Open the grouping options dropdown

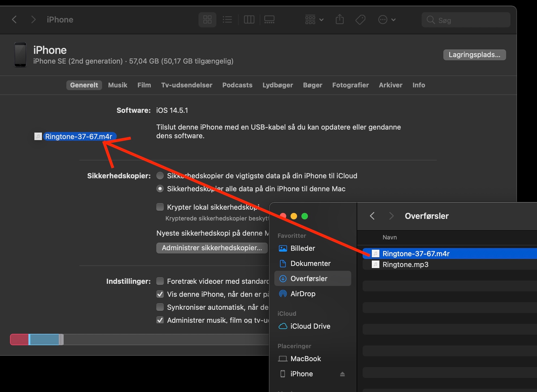click(x=313, y=19)
